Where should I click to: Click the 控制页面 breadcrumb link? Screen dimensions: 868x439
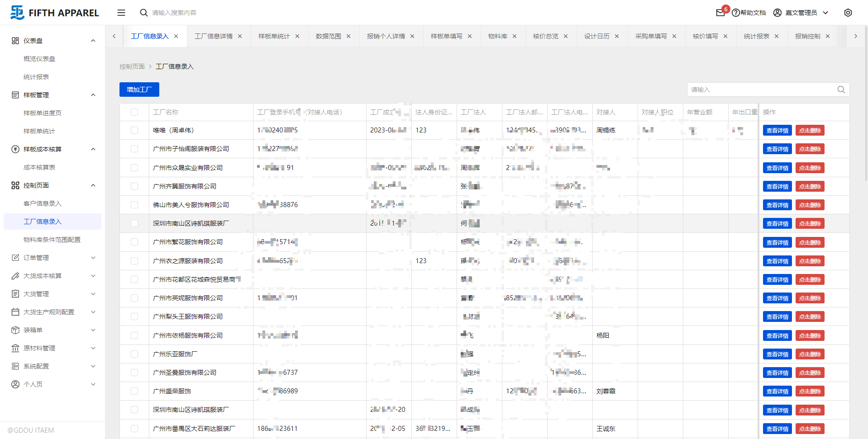pos(132,66)
